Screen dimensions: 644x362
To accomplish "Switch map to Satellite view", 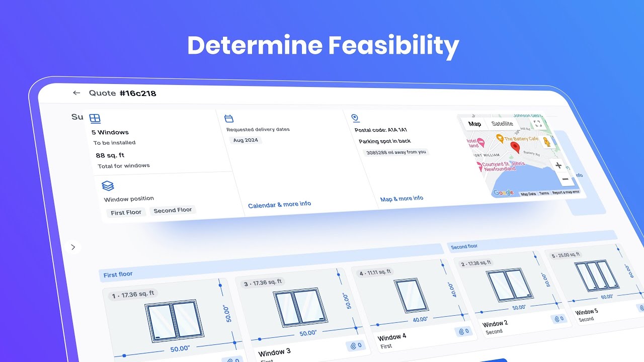I will pos(502,124).
